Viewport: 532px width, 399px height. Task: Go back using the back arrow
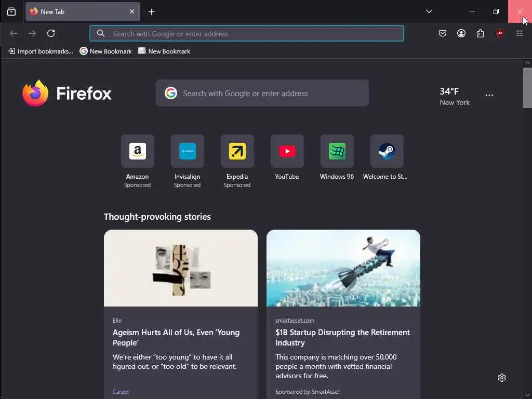(x=13, y=33)
